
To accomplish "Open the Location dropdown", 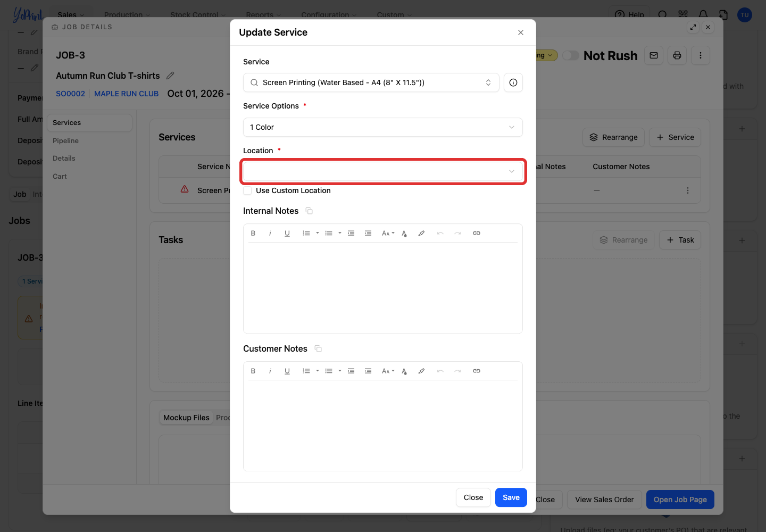I will coord(383,171).
